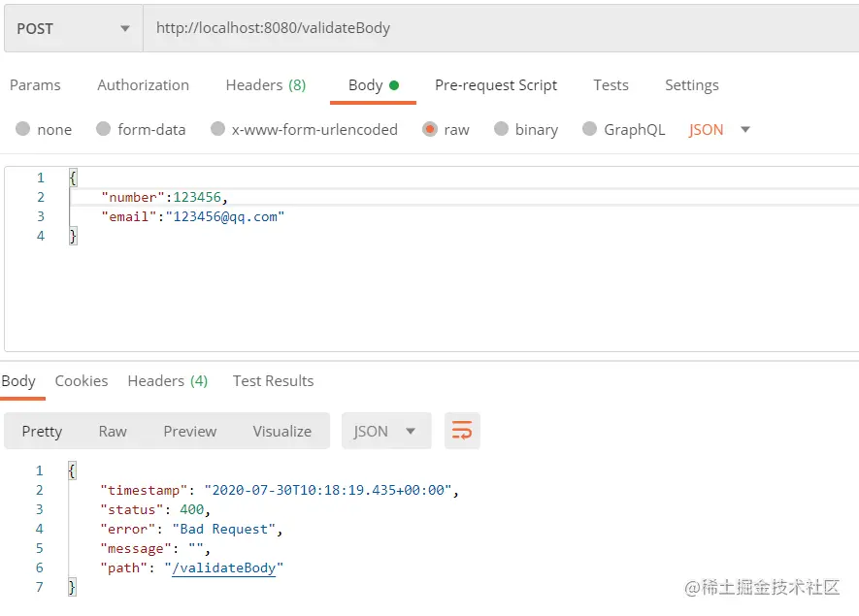Open the Authorization tab

pos(143,85)
